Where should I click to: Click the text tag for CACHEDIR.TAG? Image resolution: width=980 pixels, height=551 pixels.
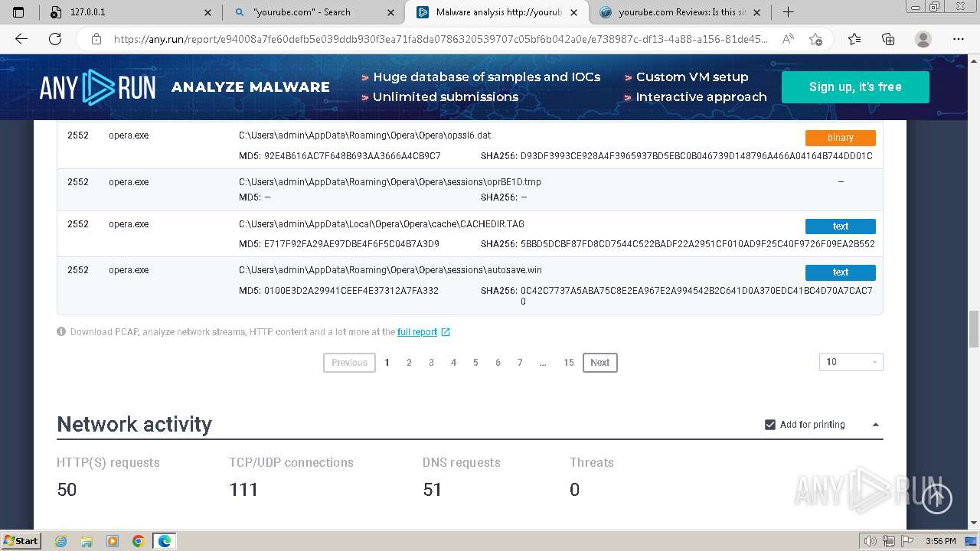[x=840, y=227]
